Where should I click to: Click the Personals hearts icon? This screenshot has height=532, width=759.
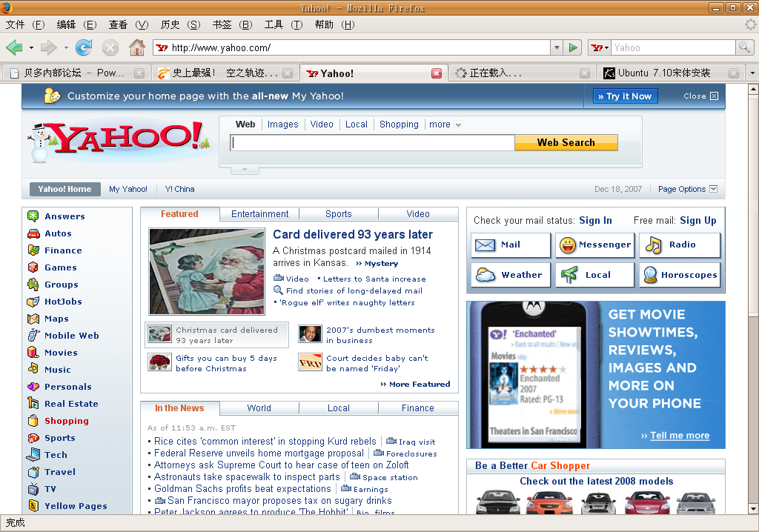33,387
